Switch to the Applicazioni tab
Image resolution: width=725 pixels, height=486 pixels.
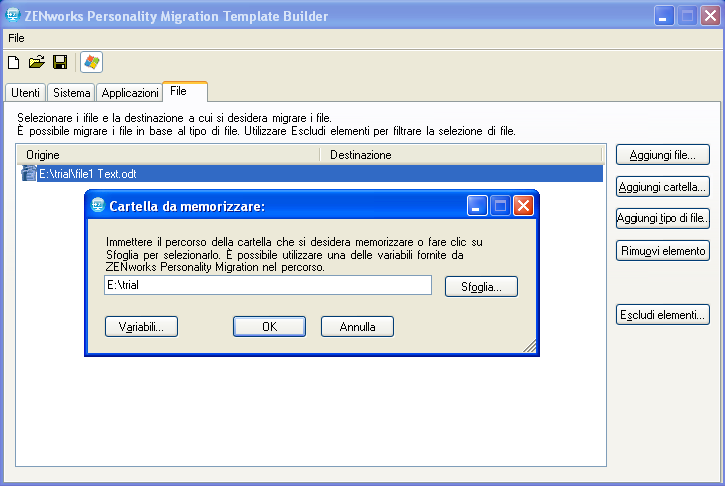pyautogui.click(x=130, y=92)
